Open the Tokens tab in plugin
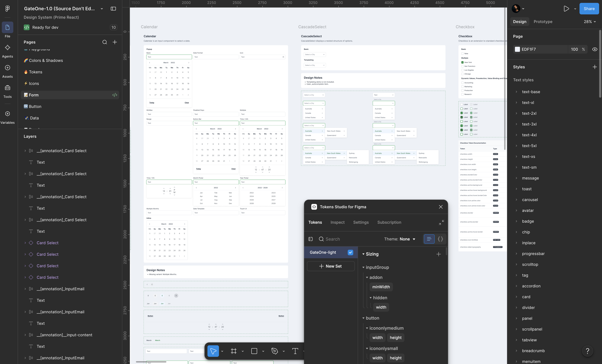The width and height of the screenshot is (602, 364). (x=315, y=222)
